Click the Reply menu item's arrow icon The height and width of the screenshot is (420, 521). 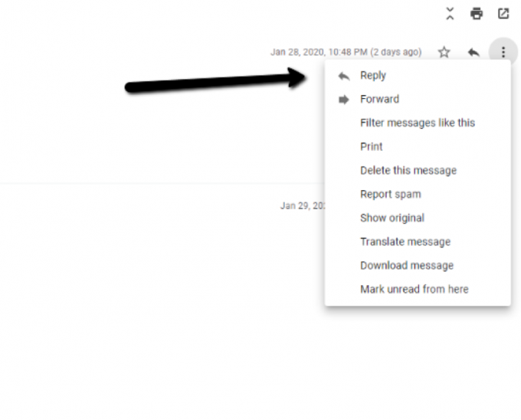point(344,76)
